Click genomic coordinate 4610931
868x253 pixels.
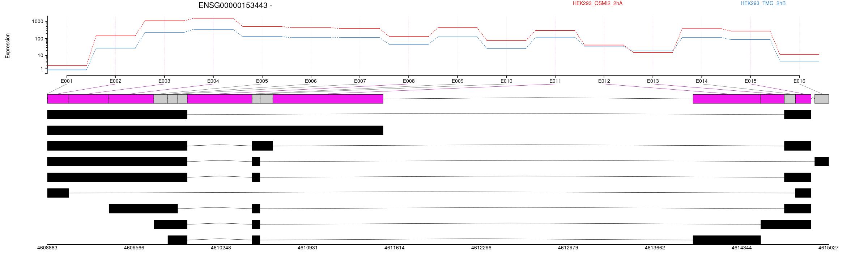307,248
